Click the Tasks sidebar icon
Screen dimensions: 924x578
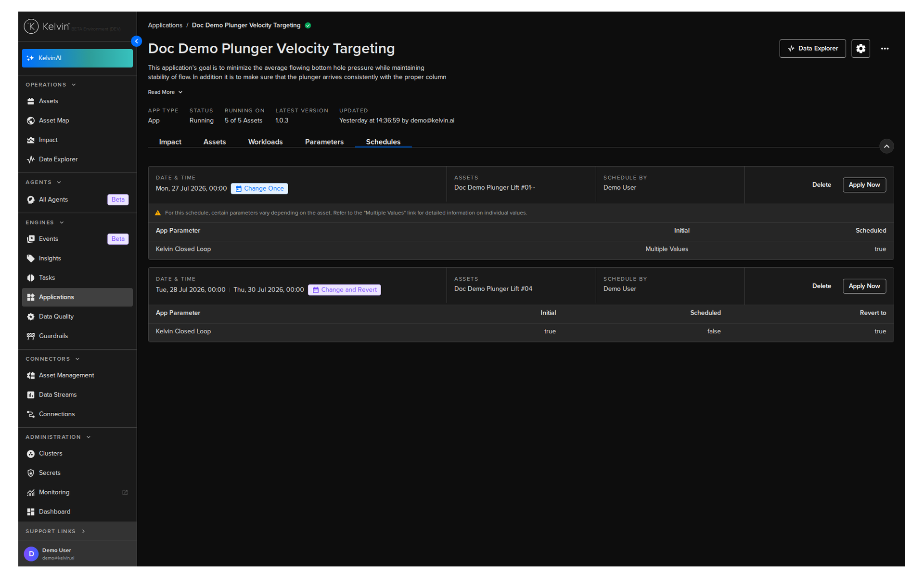(x=31, y=278)
